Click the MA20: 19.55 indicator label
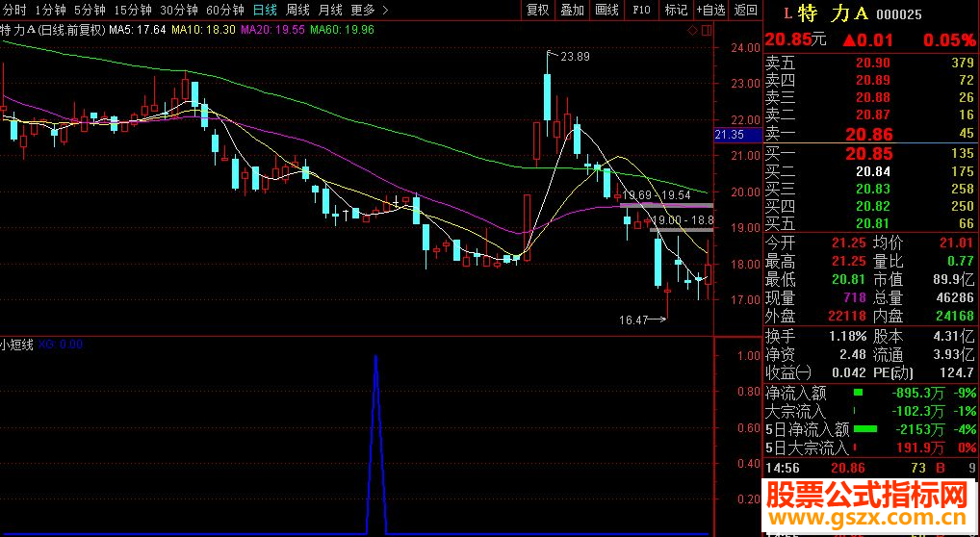980x537 pixels. click(273, 29)
